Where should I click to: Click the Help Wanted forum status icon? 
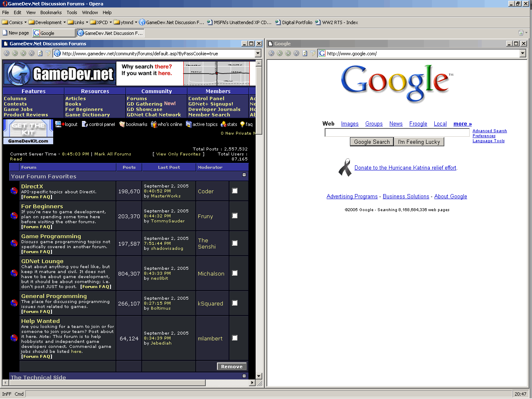[x=14, y=338]
